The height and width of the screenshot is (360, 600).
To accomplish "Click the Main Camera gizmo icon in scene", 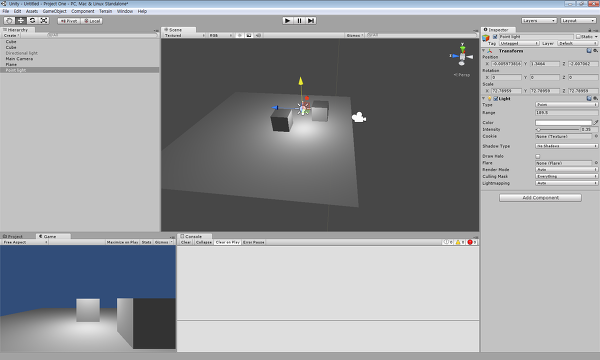I will pos(359,117).
